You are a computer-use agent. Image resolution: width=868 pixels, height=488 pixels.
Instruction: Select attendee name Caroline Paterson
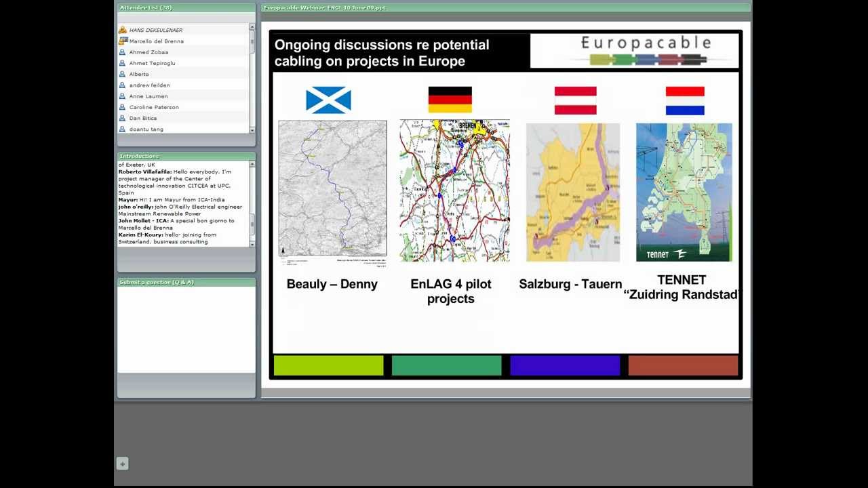(154, 107)
